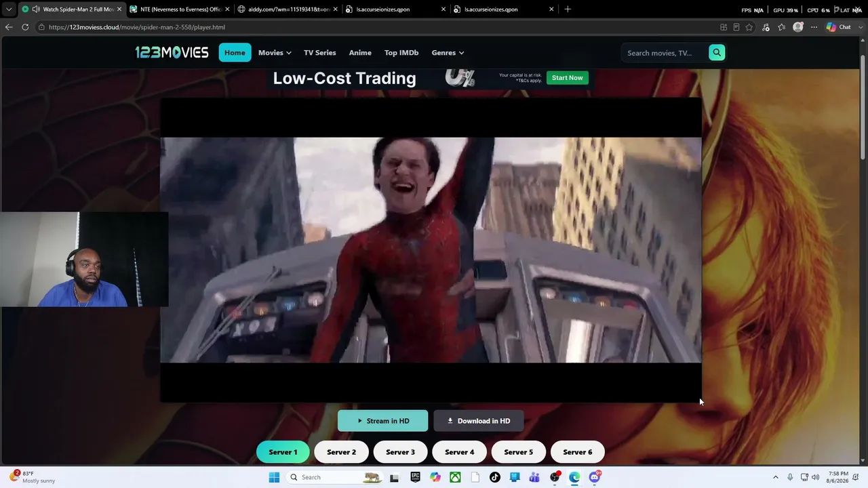Switch to Server 3
This screenshot has height=488, width=868.
point(400,452)
